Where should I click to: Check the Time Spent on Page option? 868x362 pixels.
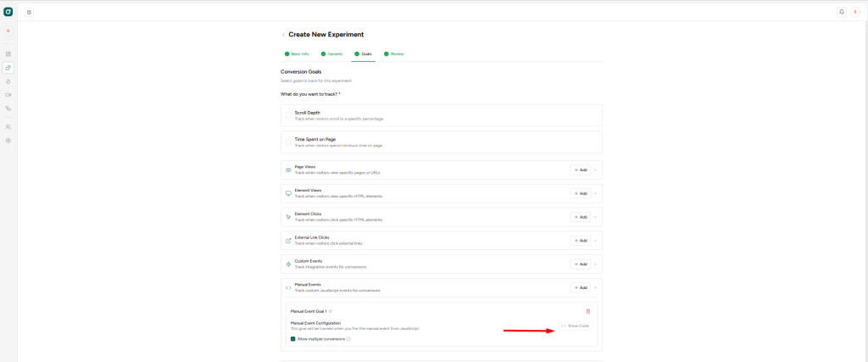[288, 142]
